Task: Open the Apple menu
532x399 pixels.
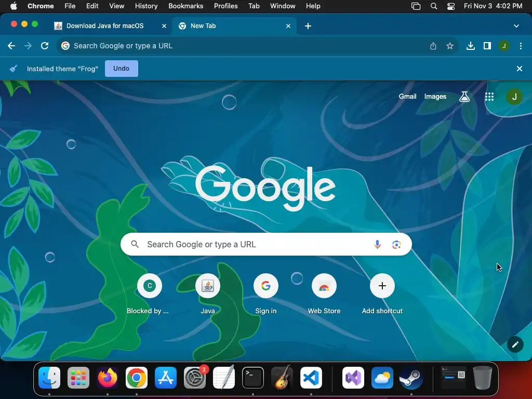Action: click(x=14, y=6)
